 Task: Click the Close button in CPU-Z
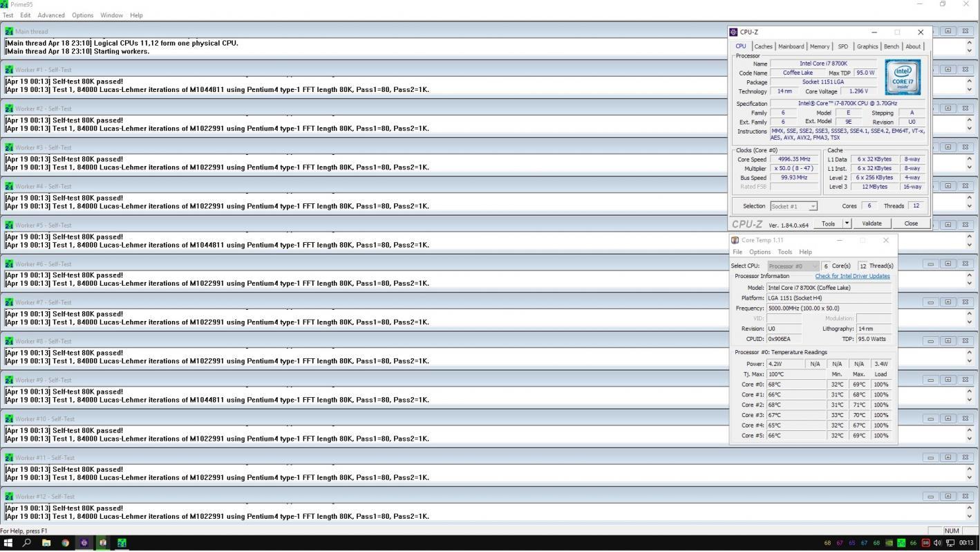click(910, 223)
